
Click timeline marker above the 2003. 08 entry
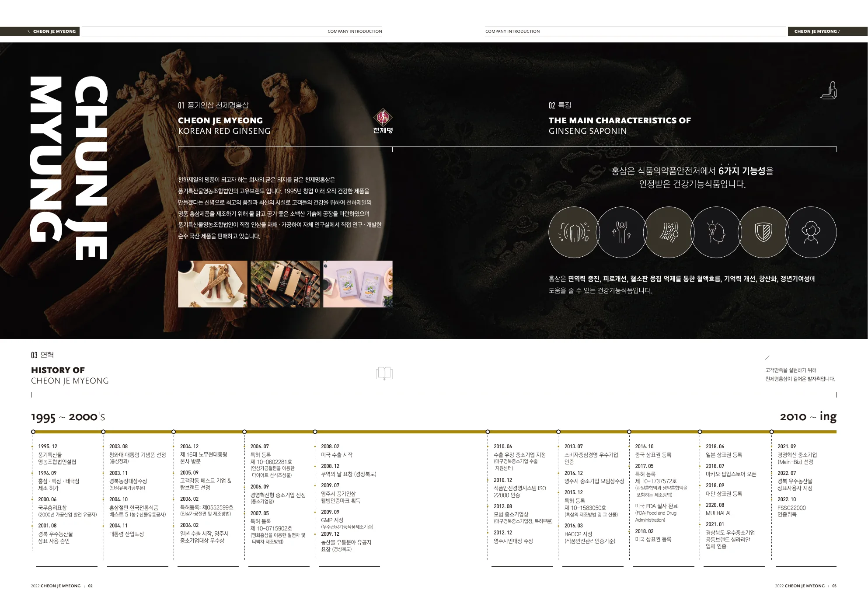[103, 432]
